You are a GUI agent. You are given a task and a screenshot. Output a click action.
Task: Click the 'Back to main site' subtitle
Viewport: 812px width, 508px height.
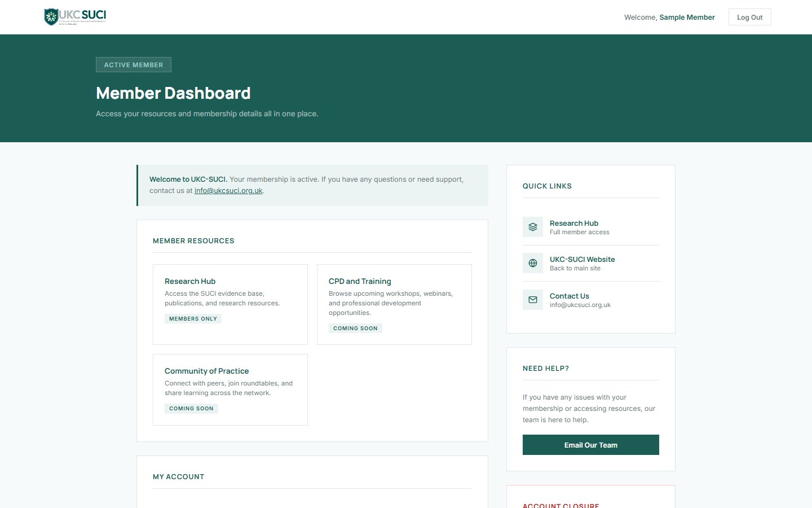click(575, 268)
